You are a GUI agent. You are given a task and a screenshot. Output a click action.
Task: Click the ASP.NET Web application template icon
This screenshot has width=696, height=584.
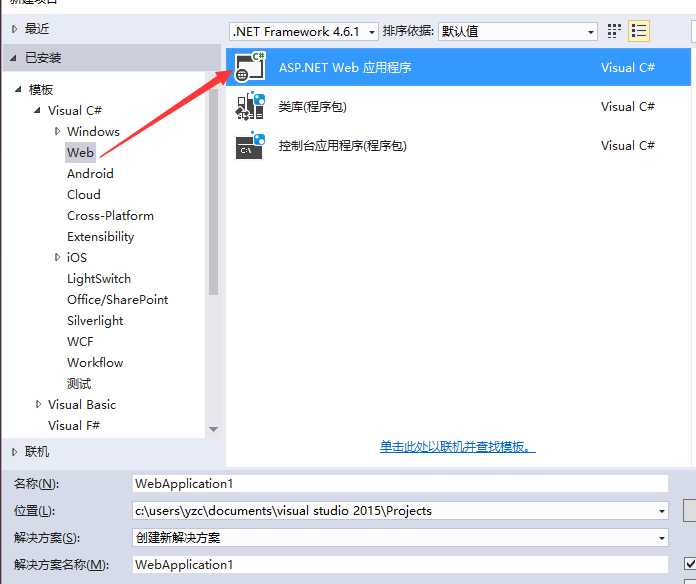[250, 67]
